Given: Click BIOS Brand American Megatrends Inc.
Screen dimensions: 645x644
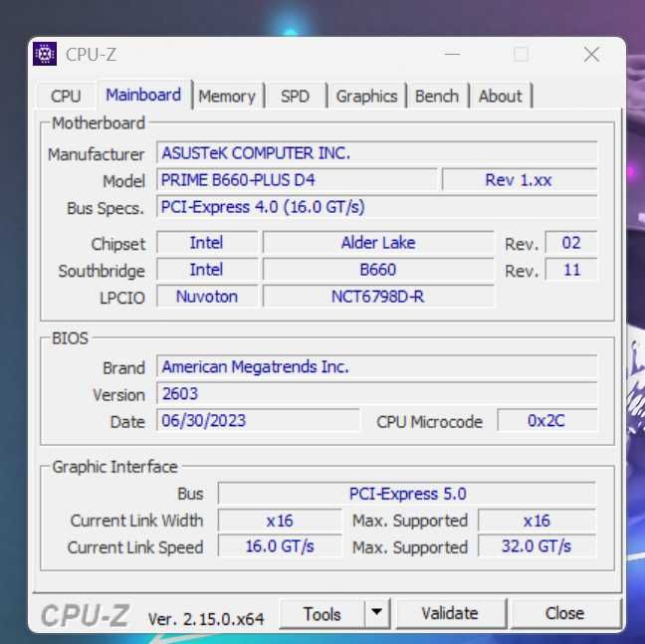Looking at the screenshot, I should (x=376, y=366).
